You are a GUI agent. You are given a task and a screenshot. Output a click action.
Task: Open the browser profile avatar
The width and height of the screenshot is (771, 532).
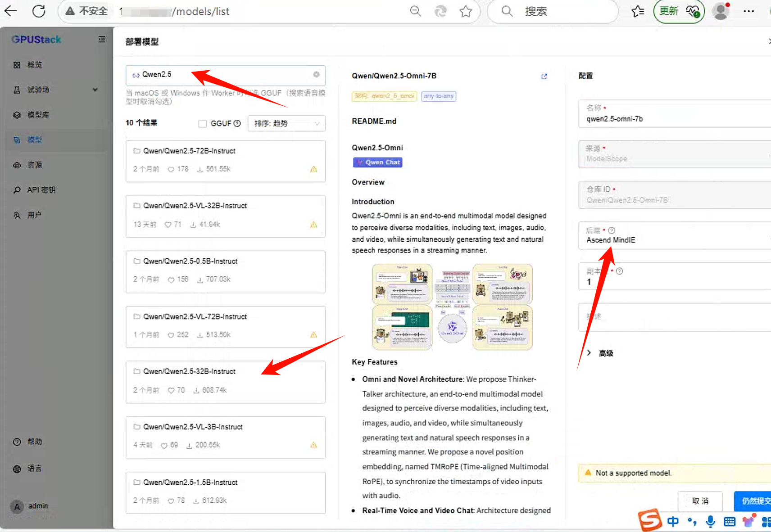pos(721,11)
